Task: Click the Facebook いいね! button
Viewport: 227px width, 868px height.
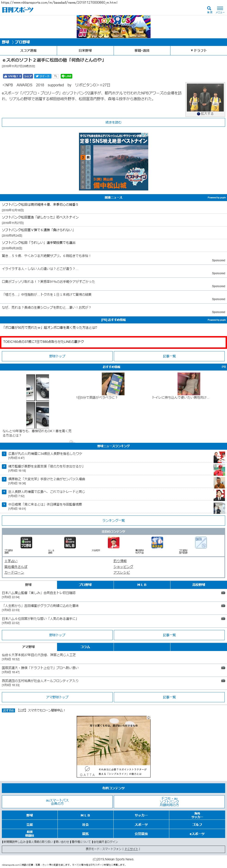Action: 12,76
